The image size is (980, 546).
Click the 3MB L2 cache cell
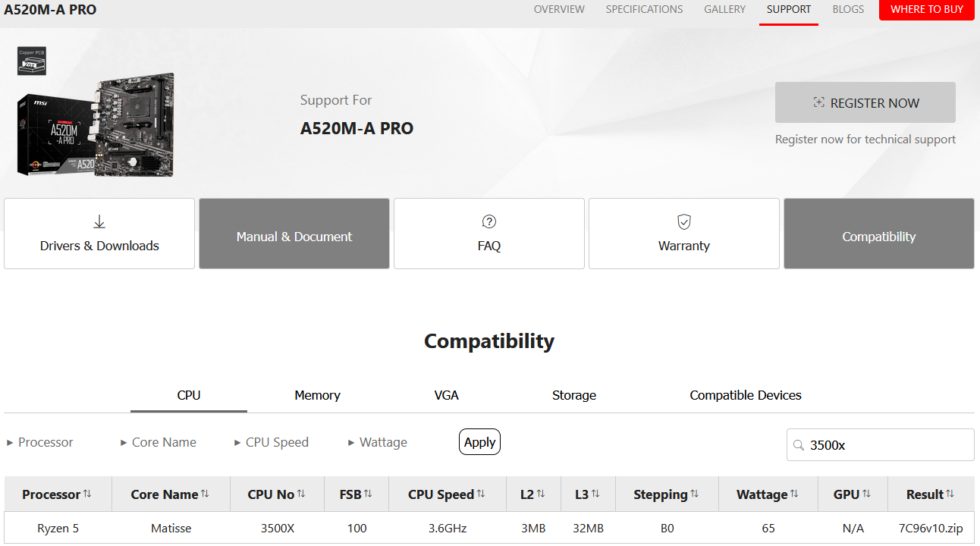[x=533, y=528]
